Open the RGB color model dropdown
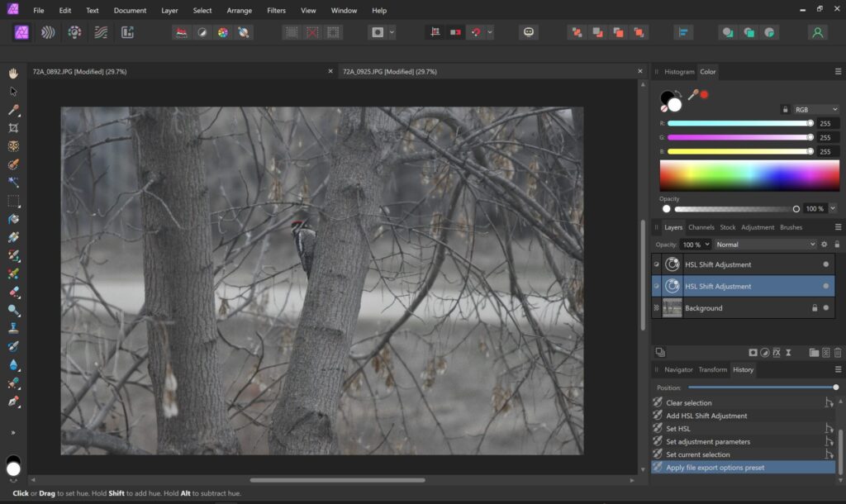 click(x=815, y=109)
